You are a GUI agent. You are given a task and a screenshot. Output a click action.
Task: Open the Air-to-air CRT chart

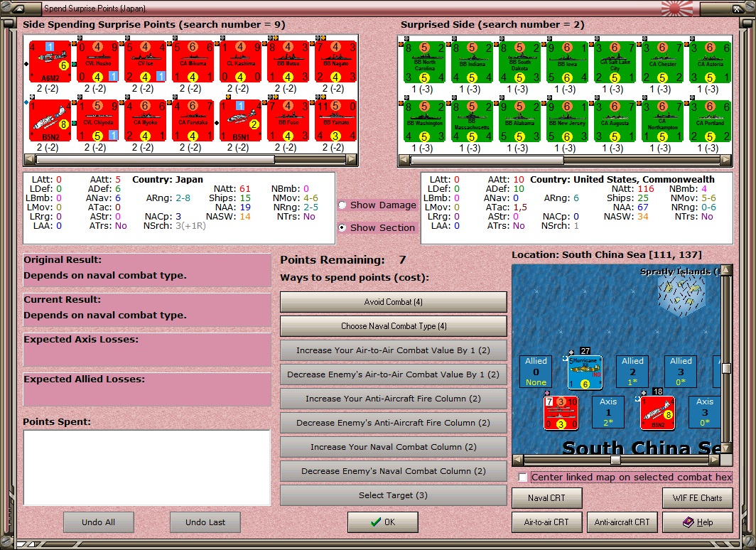[547, 522]
